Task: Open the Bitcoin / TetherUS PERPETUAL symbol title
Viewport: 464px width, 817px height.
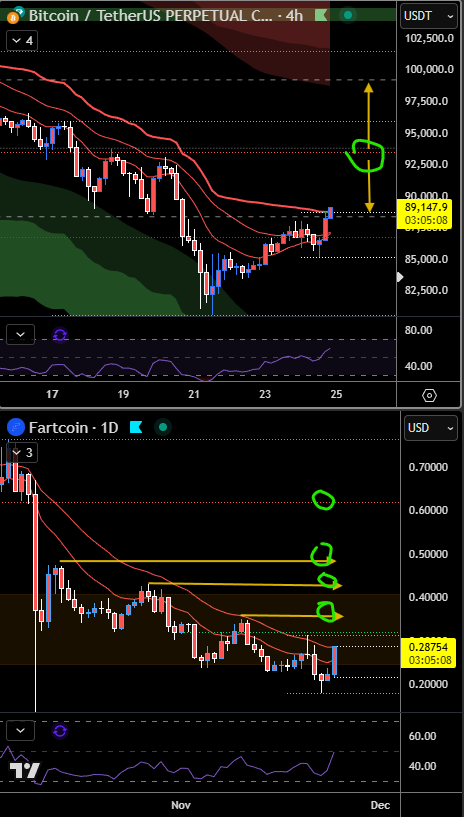Action: point(166,16)
